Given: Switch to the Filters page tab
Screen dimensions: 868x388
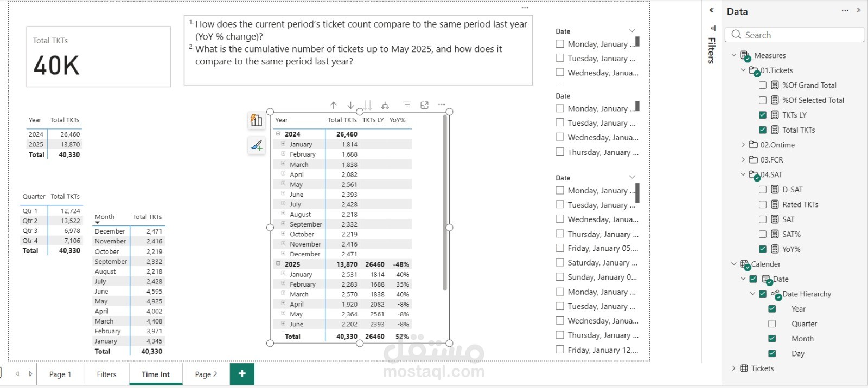Looking at the screenshot, I should point(106,374).
